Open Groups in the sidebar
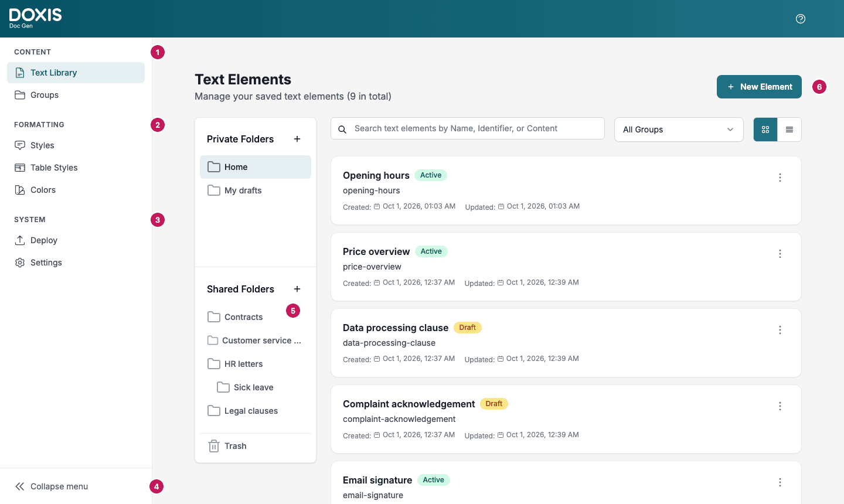 (x=76, y=95)
